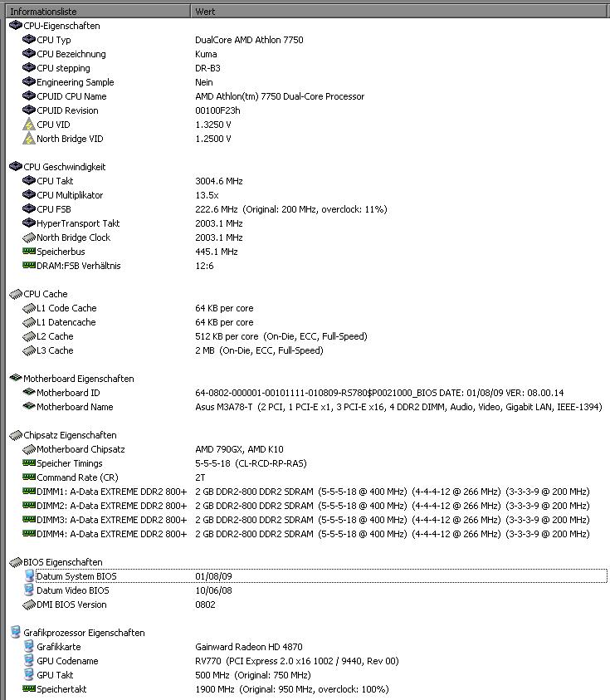610x700 pixels.
Task: Click the Motherboard Eigenschaften section icon
Action: click(x=15, y=378)
